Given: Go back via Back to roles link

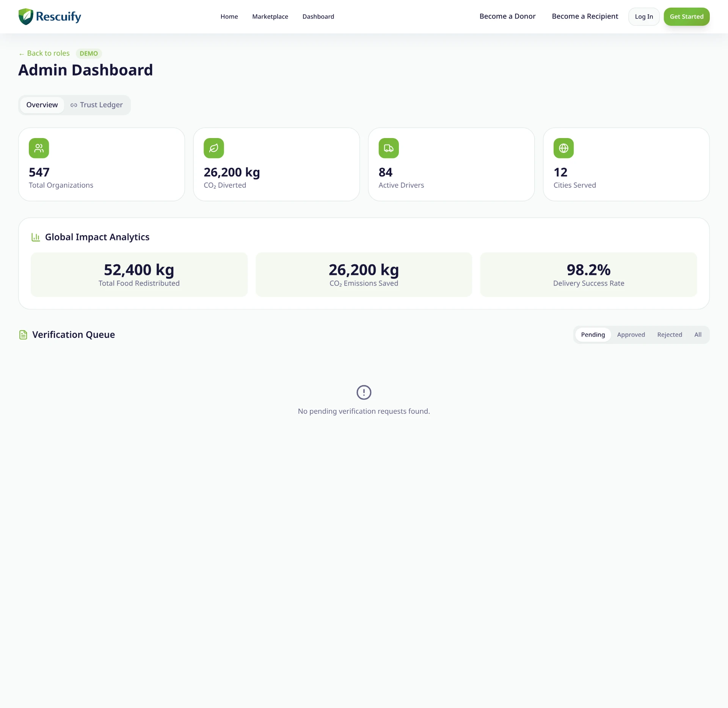Looking at the screenshot, I should pyautogui.click(x=44, y=53).
